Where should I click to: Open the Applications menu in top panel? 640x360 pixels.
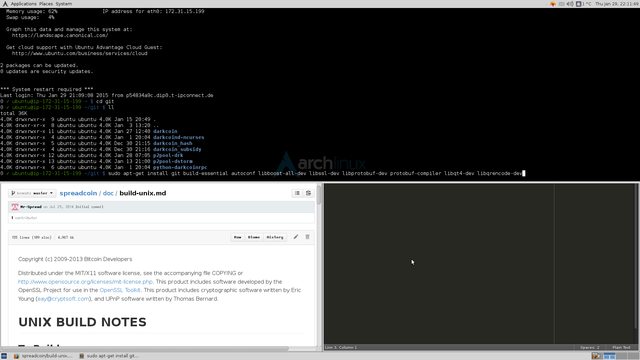click(x=23, y=4)
